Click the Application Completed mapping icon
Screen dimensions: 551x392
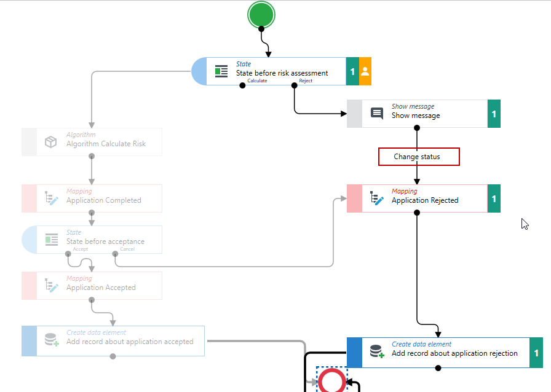pyautogui.click(x=51, y=198)
